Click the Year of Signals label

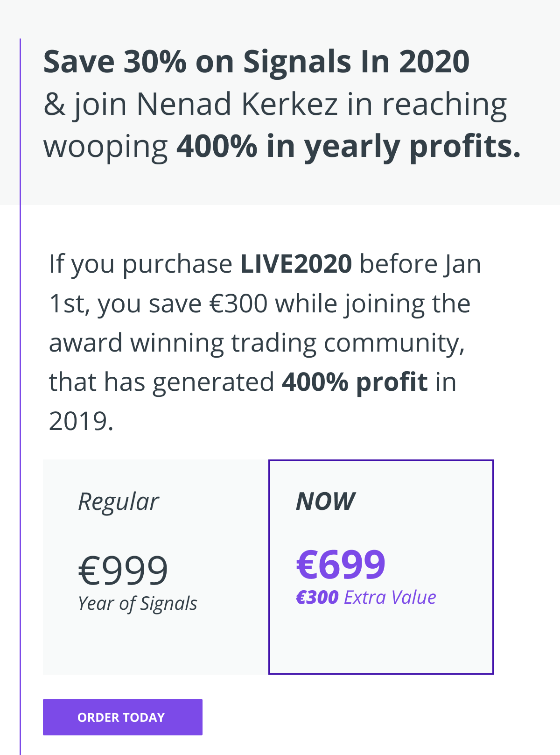pos(138,603)
